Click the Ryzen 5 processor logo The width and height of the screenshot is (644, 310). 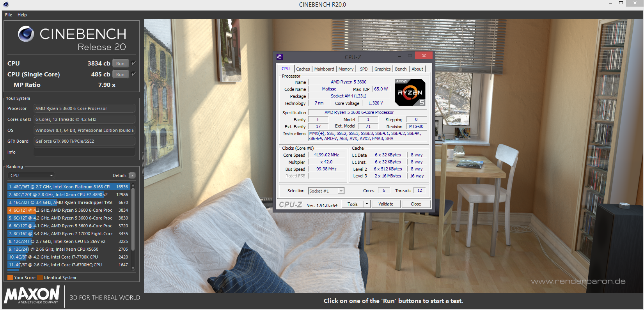click(x=410, y=92)
